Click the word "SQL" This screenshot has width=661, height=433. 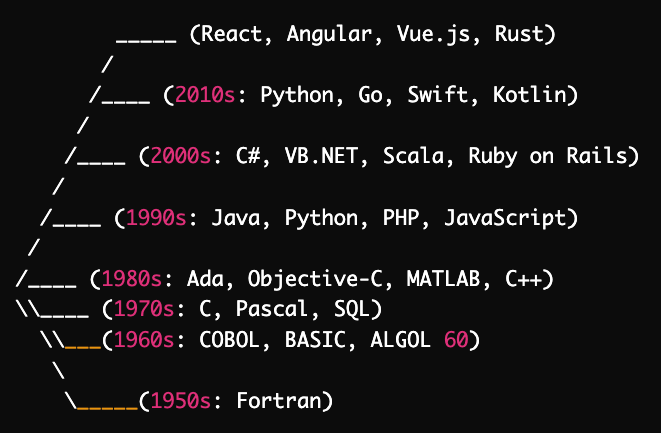coord(352,309)
